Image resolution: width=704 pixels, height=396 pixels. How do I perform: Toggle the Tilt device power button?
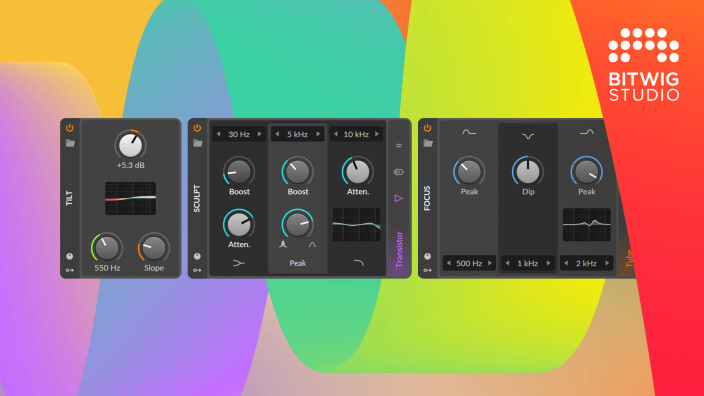tap(70, 128)
